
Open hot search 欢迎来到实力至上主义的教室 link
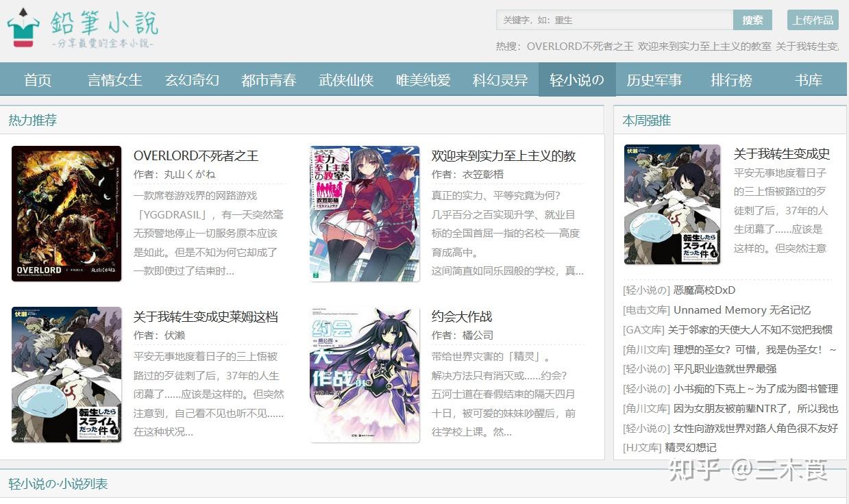pyautogui.click(x=704, y=46)
